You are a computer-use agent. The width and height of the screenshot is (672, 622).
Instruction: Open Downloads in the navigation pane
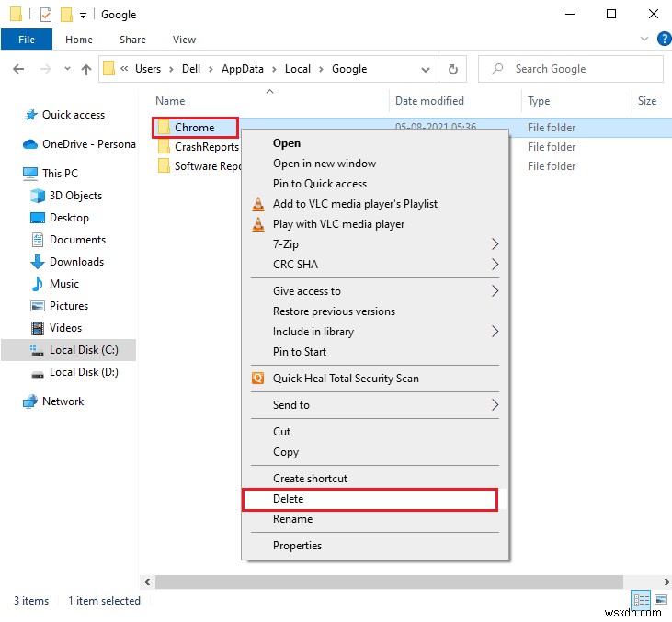76,262
